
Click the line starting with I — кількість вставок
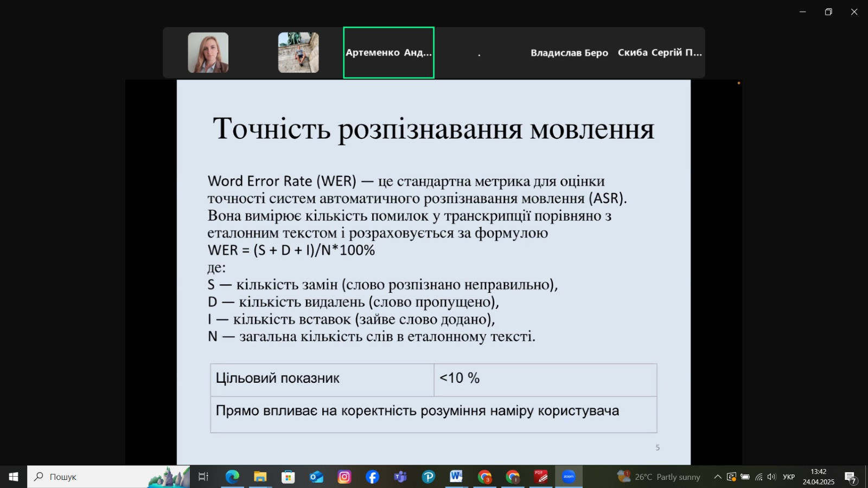tap(352, 319)
